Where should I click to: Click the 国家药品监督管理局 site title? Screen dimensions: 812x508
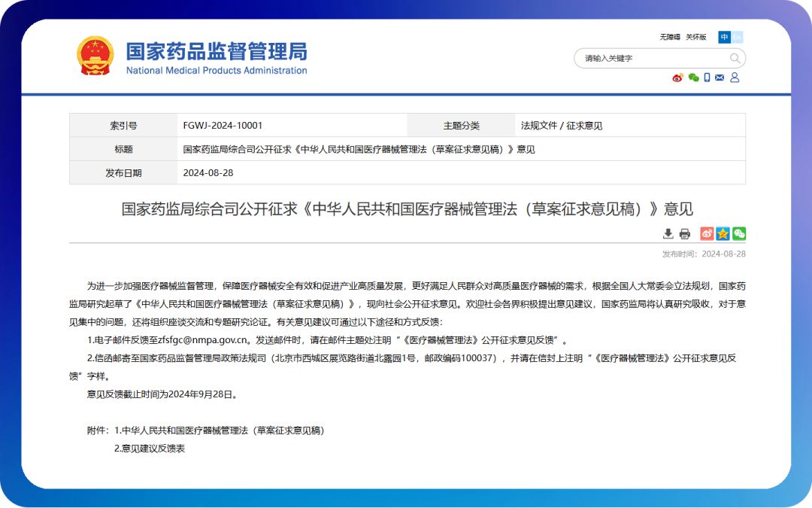[217, 51]
